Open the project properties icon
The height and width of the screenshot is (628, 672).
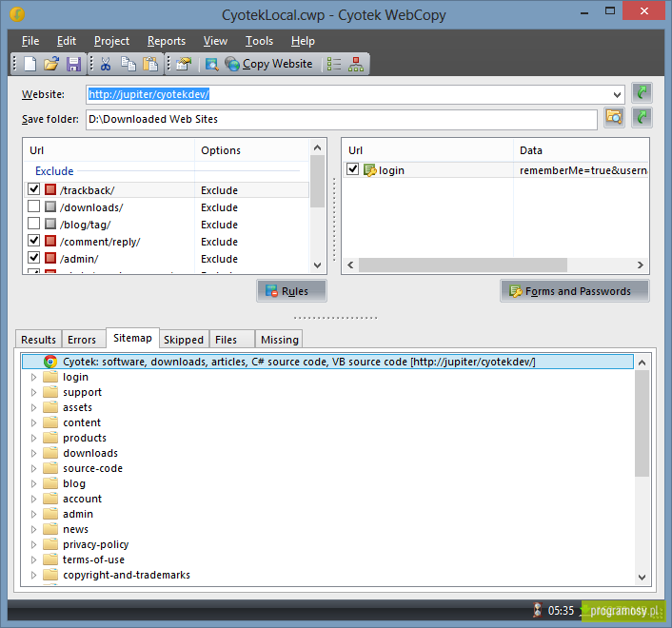click(x=184, y=64)
